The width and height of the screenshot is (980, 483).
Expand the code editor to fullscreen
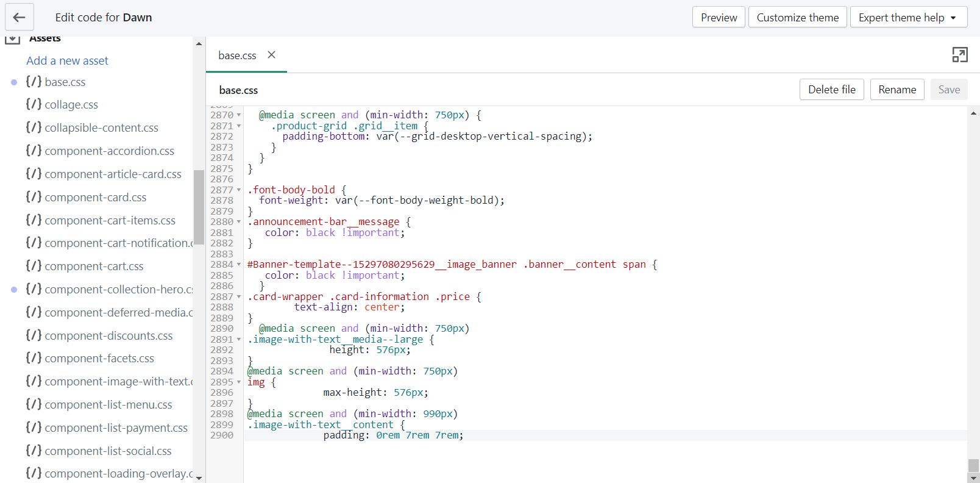click(959, 55)
